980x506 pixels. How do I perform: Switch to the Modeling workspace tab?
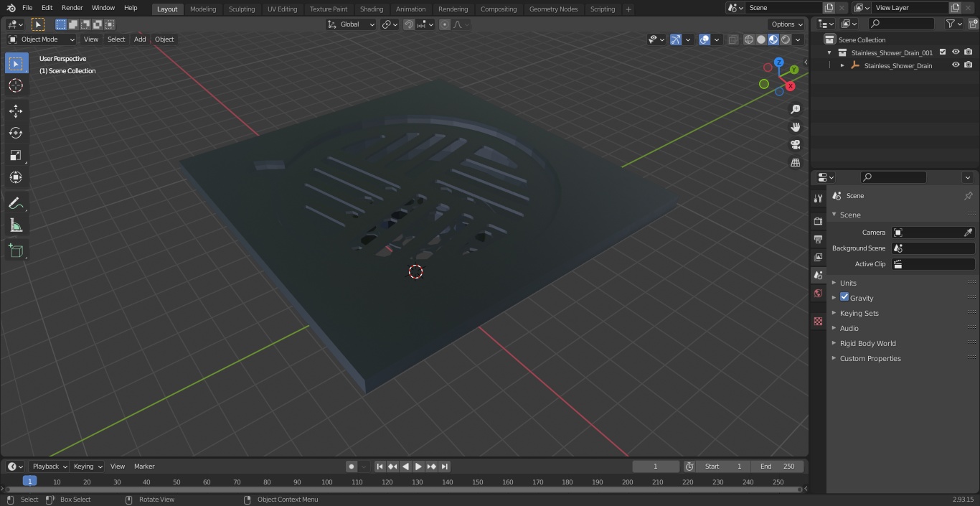pyautogui.click(x=203, y=9)
